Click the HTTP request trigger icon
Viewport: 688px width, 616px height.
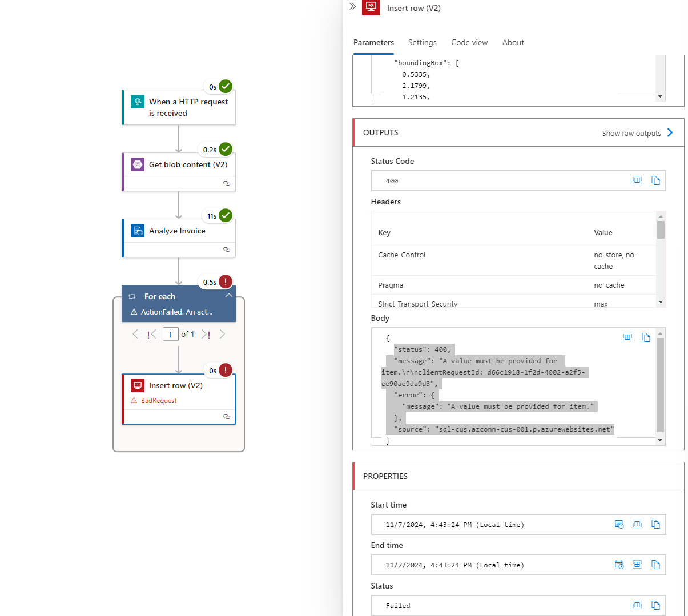pyautogui.click(x=138, y=102)
